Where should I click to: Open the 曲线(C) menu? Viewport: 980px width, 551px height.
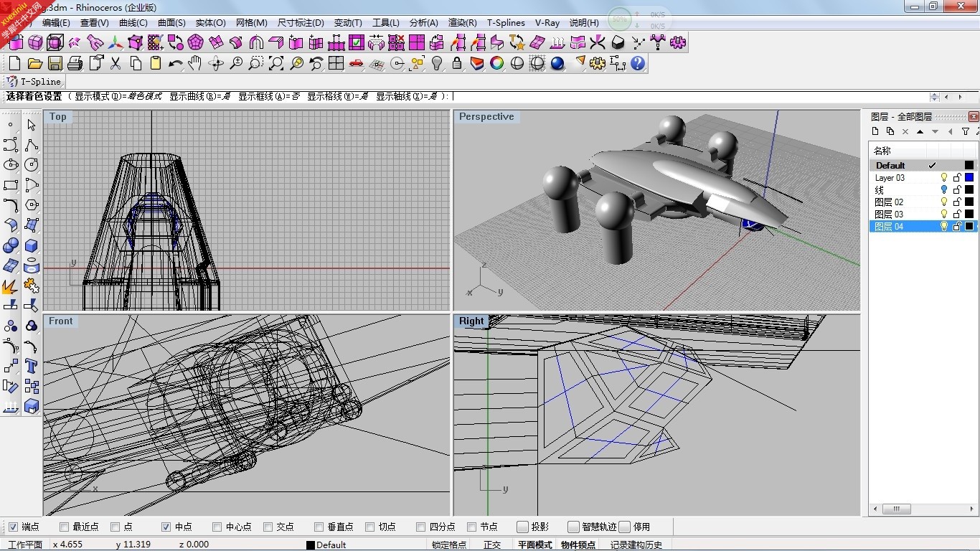(133, 23)
